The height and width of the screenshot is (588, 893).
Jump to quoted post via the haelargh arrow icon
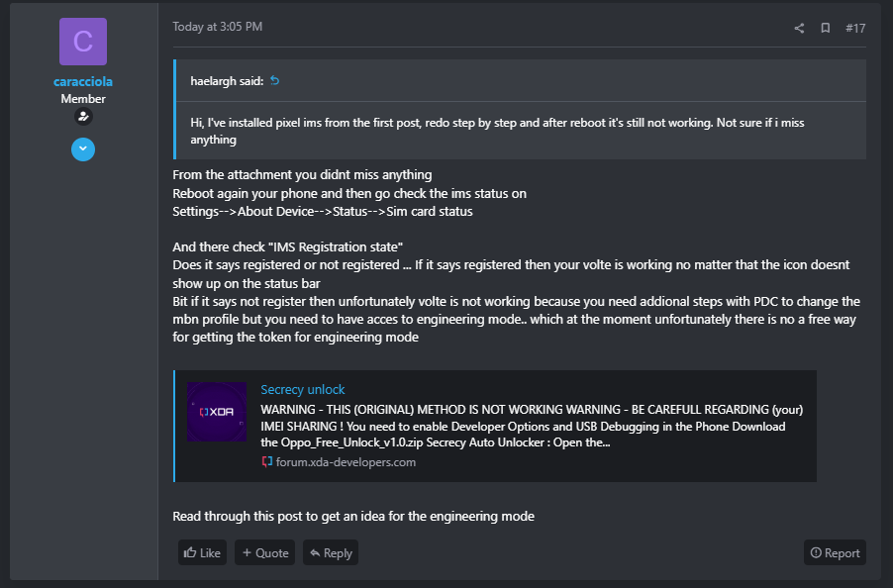274,81
